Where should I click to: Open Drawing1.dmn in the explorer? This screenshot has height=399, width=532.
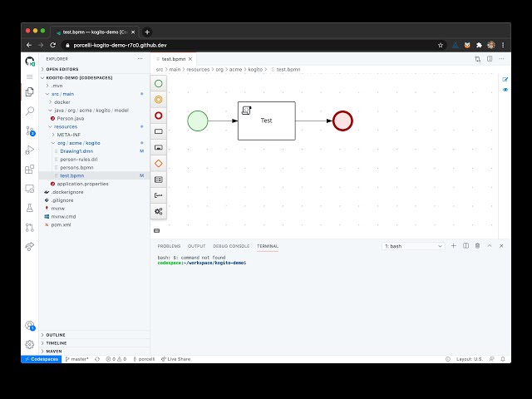(94, 151)
